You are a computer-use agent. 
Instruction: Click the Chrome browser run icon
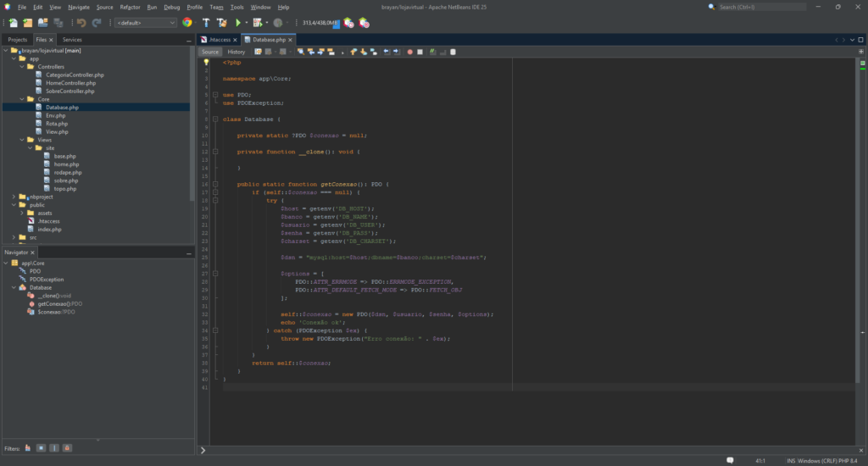coord(187,23)
